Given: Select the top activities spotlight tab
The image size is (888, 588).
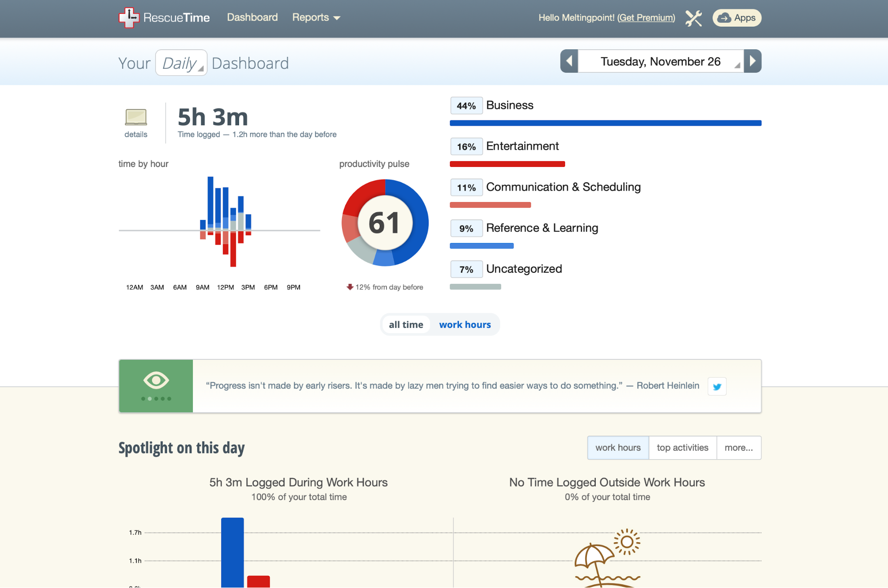Looking at the screenshot, I should (x=682, y=448).
